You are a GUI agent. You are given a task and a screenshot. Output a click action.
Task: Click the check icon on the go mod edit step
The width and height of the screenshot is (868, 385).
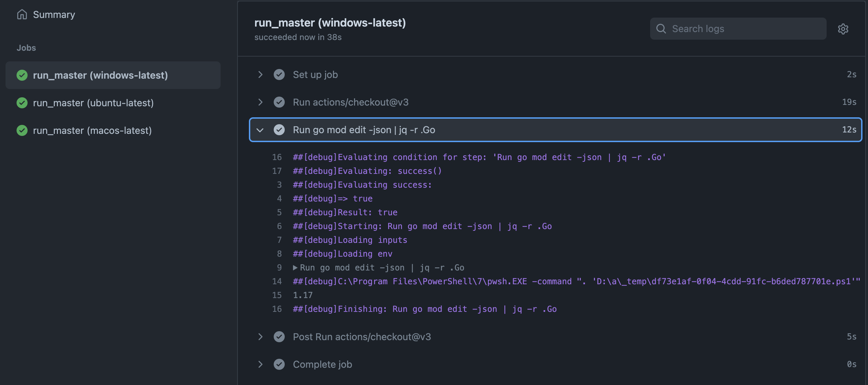pyautogui.click(x=279, y=130)
